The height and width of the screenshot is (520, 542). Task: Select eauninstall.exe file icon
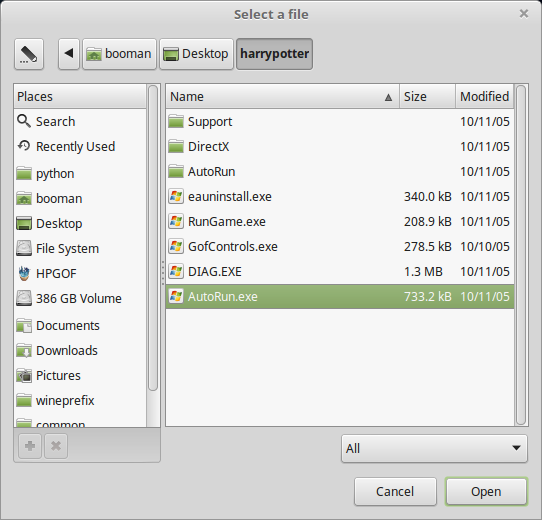click(176, 197)
